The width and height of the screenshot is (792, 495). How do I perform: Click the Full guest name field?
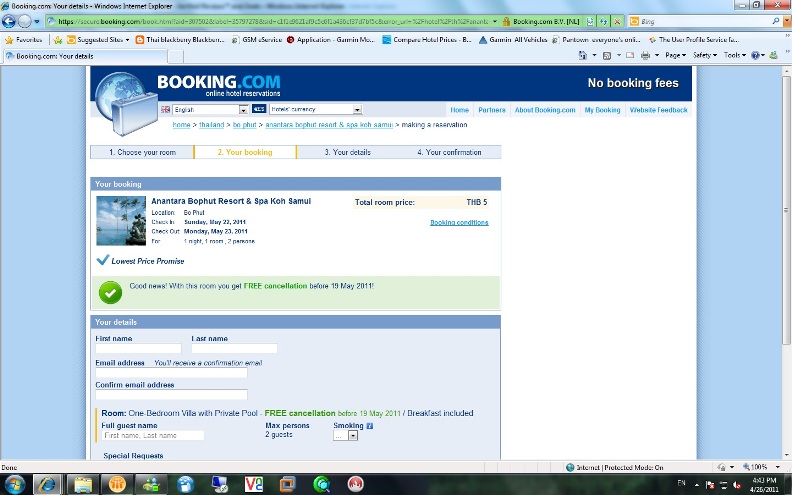[x=153, y=435]
